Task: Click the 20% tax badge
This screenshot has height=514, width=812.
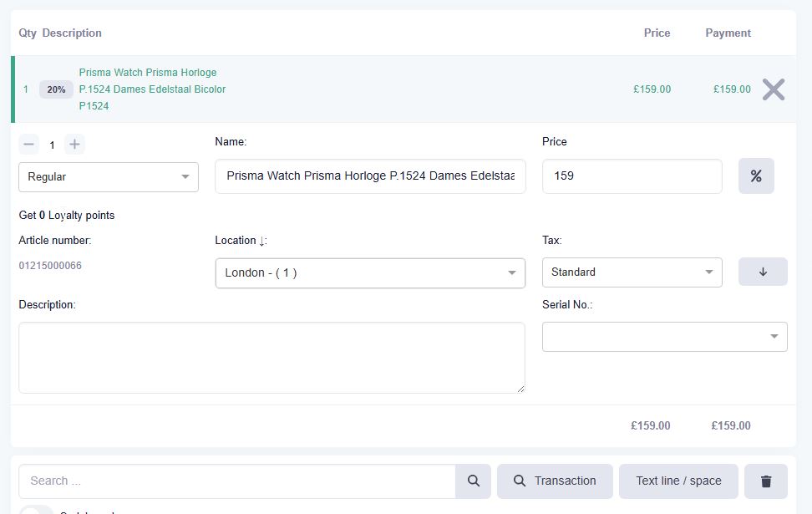Action: pyautogui.click(x=57, y=89)
